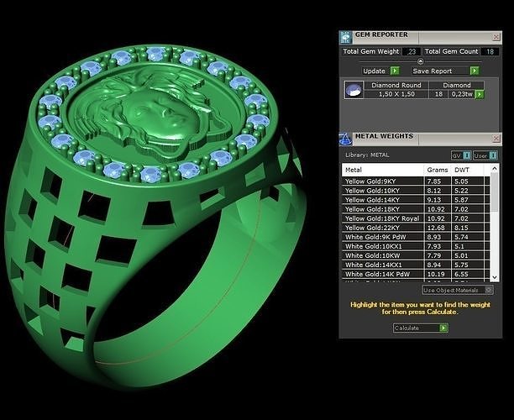Select the Yellow Gold:18KY row
Viewport: 514px width, 420px height.
(416, 209)
